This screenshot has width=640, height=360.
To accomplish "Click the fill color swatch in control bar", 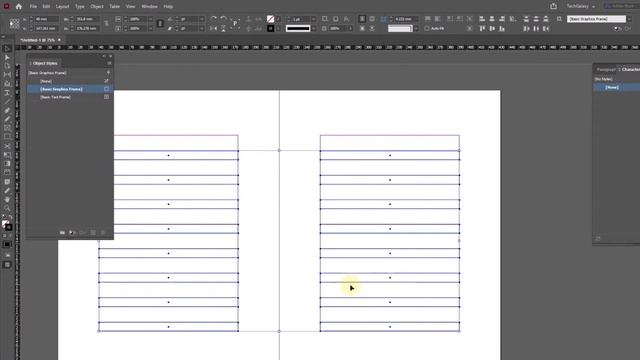I will click(270, 19).
